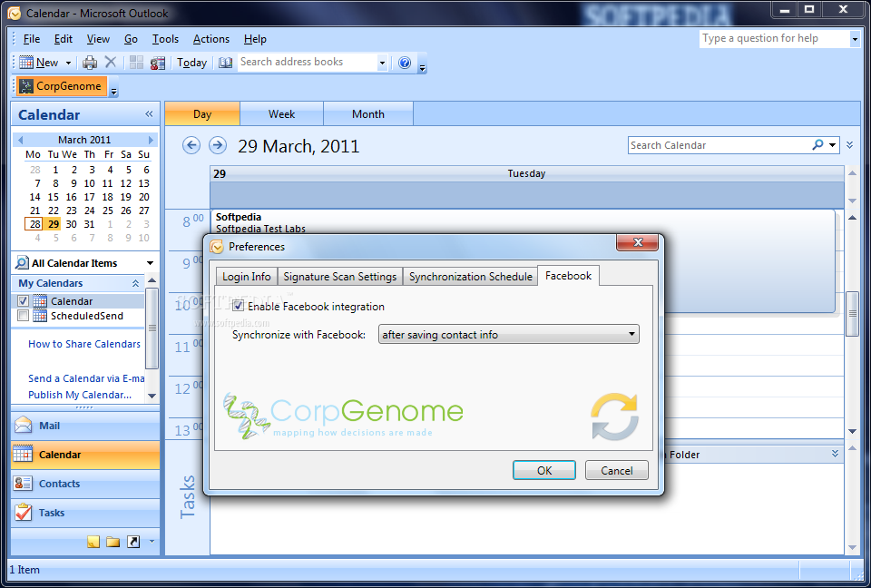Click Cancel in Preferences dialog
The height and width of the screenshot is (588, 871).
617,470
